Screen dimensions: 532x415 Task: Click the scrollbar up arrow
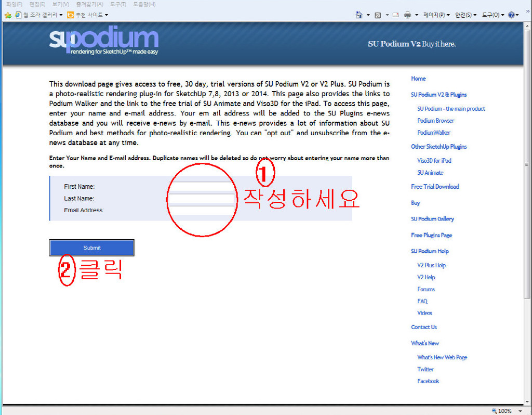tap(527, 26)
